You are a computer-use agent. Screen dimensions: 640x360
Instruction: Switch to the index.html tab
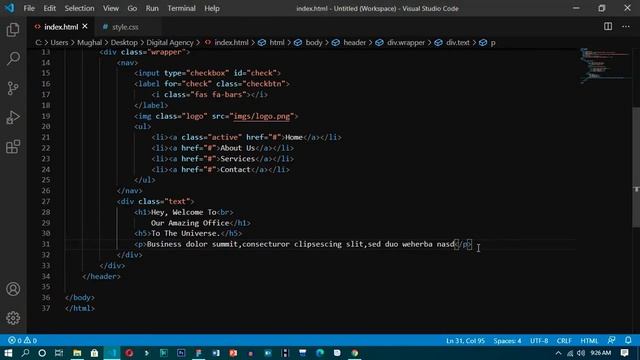pos(61,27)
